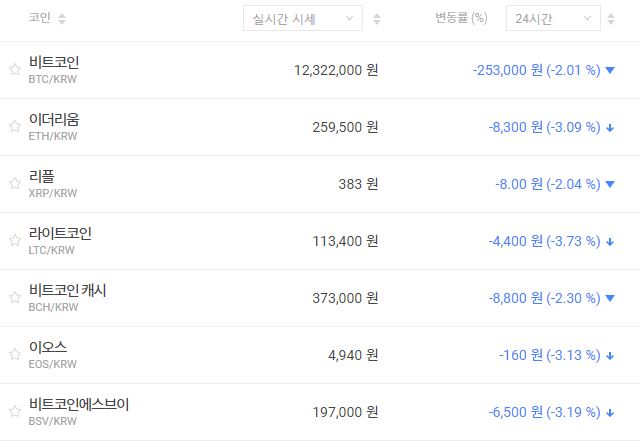This screenshot has width=641, height=441.
Task: Mark Ripple XRP/KRW as favorite
Action: (14, 184)
